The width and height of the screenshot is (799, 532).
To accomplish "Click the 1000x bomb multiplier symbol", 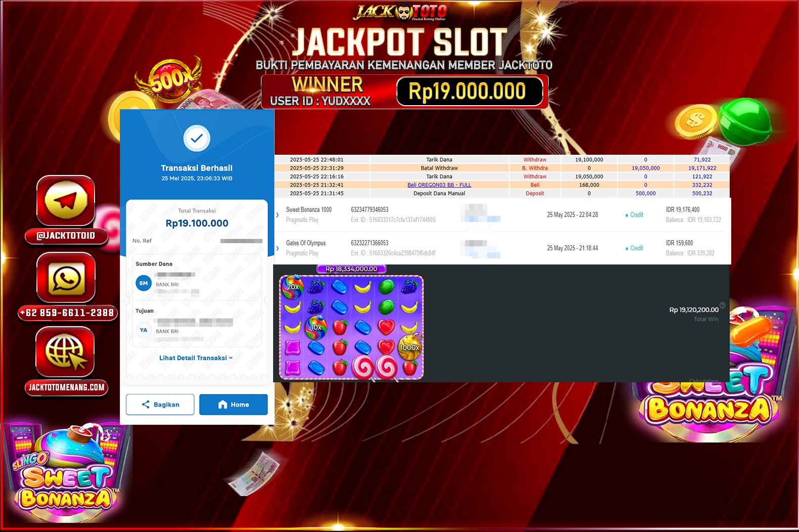I will [410, 347].
